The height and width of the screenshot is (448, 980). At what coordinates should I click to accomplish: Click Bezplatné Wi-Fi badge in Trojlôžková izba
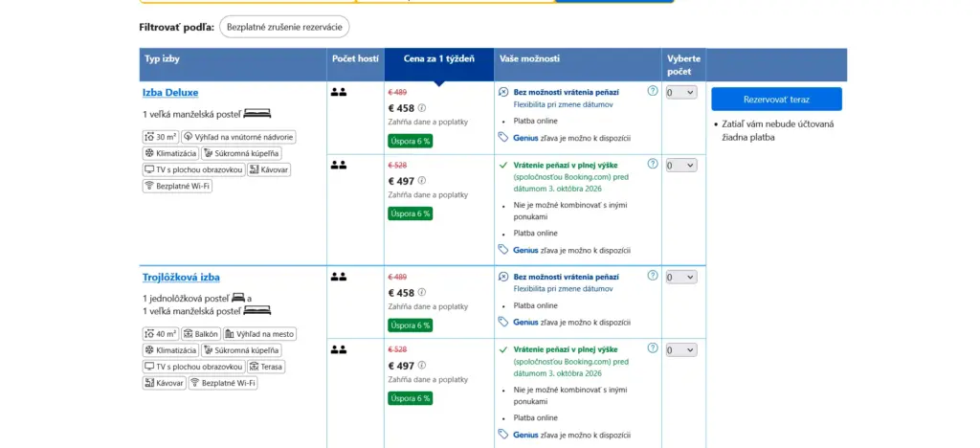[x=223, y=383]
